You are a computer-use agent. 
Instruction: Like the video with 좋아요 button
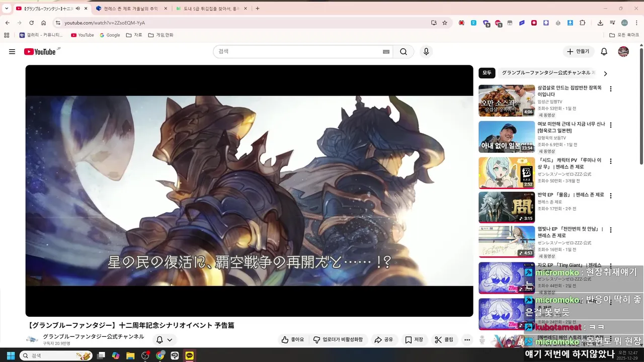[293, 340]
